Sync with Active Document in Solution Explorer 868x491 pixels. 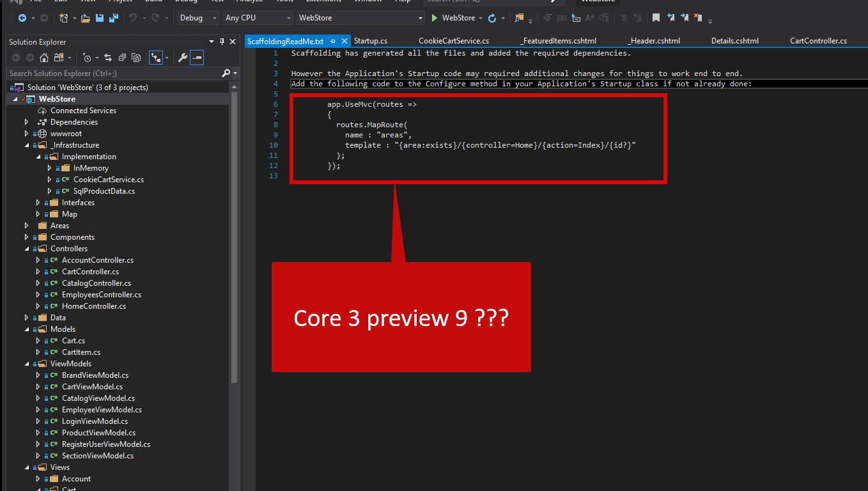pyautogui.click(x=108, y=57)
